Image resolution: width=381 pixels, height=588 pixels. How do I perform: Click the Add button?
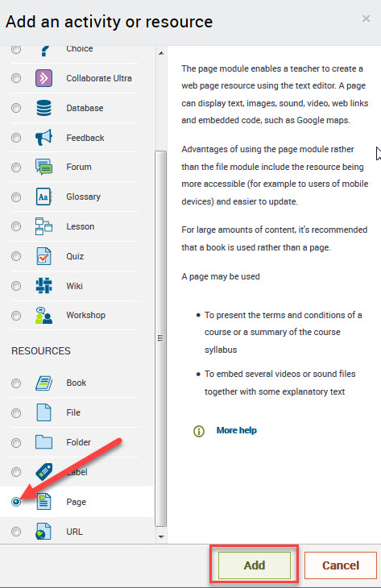[255, 565]
